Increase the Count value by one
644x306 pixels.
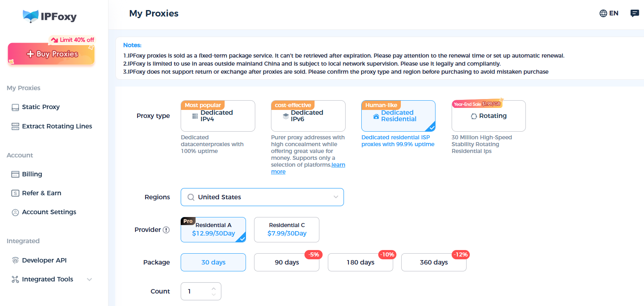coord(214,288)
